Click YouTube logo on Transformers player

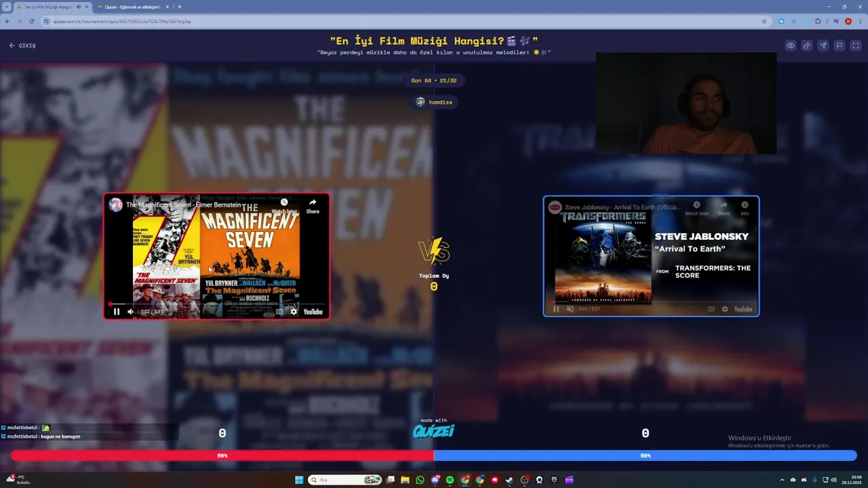743,309
